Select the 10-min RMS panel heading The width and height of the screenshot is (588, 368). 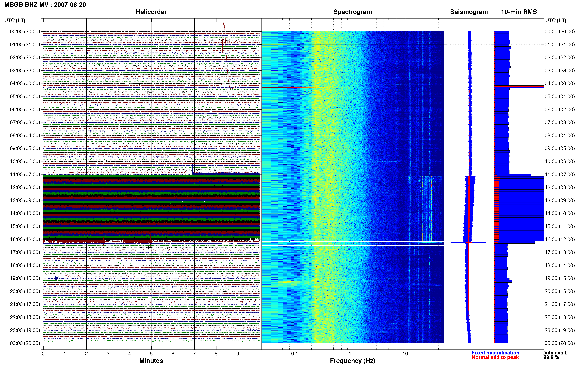click(519, 12)
